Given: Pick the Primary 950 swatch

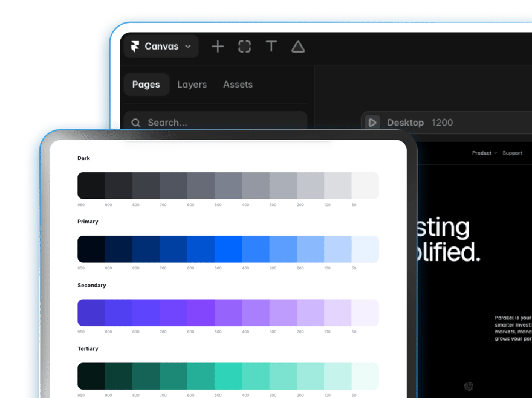Looking at the screenshot, I should pos(91,249).
